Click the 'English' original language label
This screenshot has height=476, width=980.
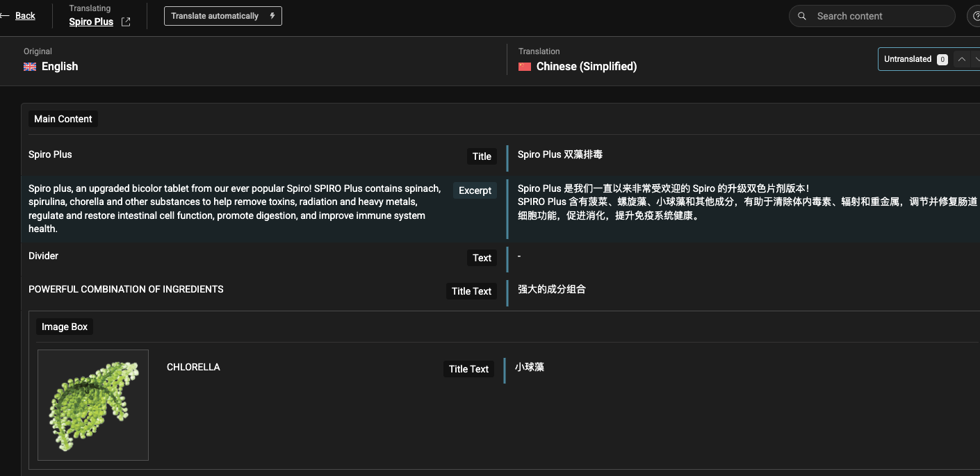60,67
